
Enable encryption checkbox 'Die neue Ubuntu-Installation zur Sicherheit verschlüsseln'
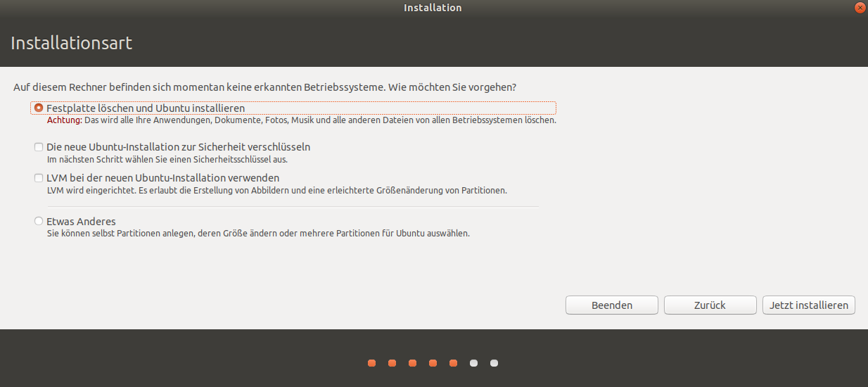tap(39, 147)
